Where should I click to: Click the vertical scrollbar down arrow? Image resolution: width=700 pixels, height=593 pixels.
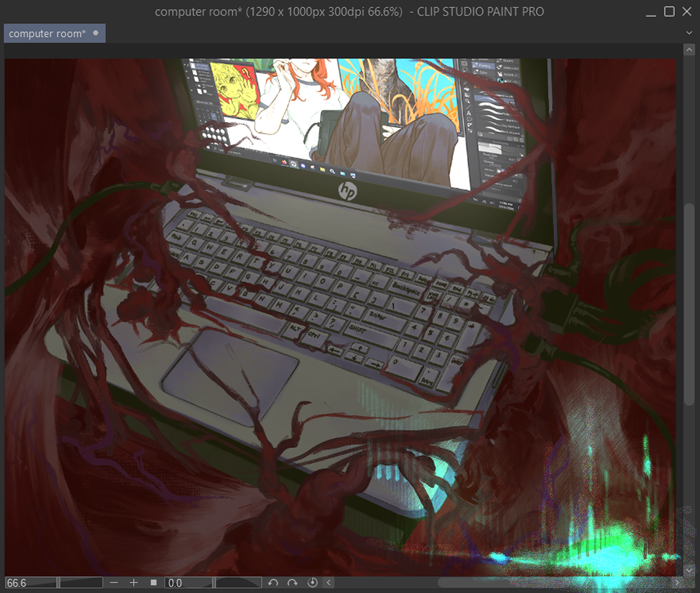(689, 570)
